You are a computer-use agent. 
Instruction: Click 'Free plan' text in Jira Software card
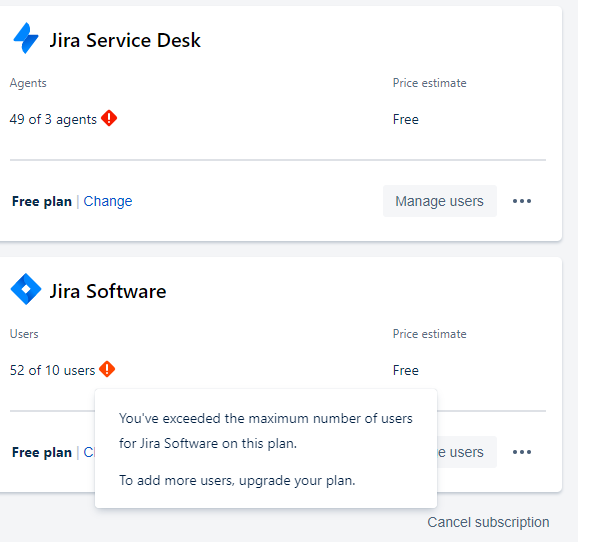(42, 452)
